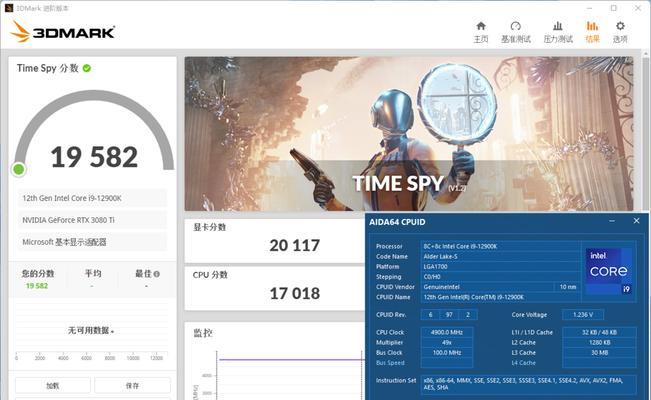Viewport: 651px width, 400px height.
Task: Click the green 19 582 under your score
Action: click(37, 286)
